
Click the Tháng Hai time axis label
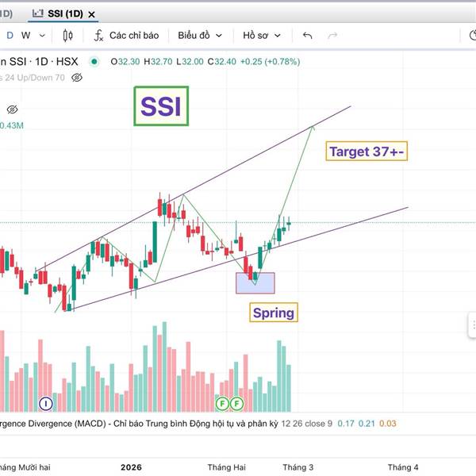pyautogui.click(x=226, y=467)
